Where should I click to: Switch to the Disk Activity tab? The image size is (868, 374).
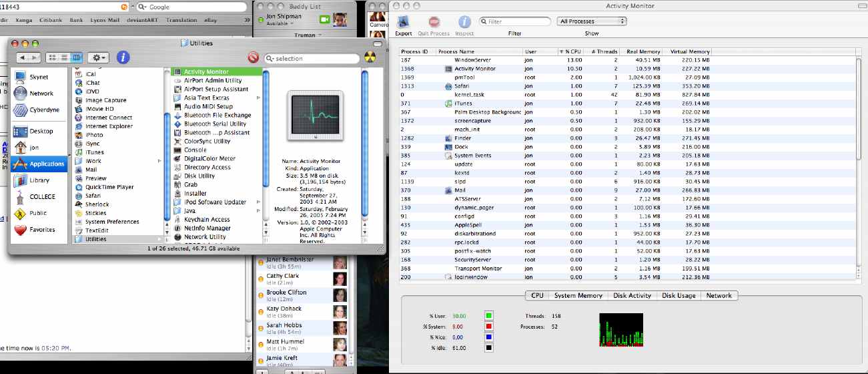tap(632, 295)
